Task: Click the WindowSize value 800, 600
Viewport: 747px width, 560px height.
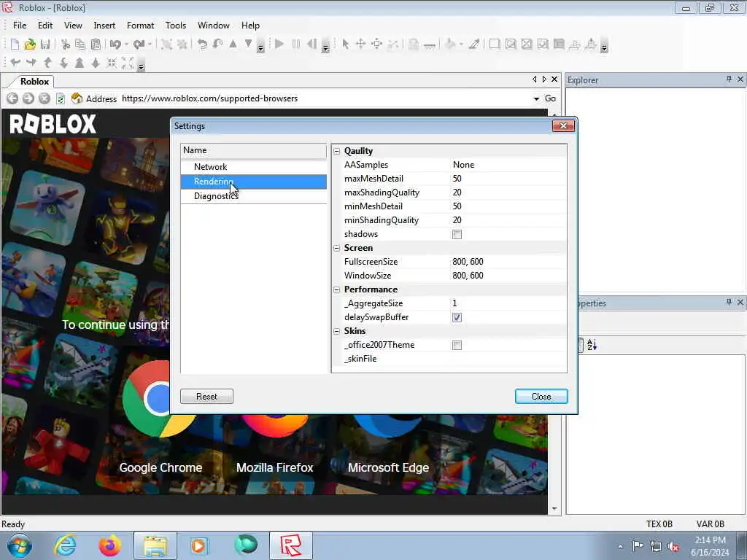Action: (x=508, y=276)
